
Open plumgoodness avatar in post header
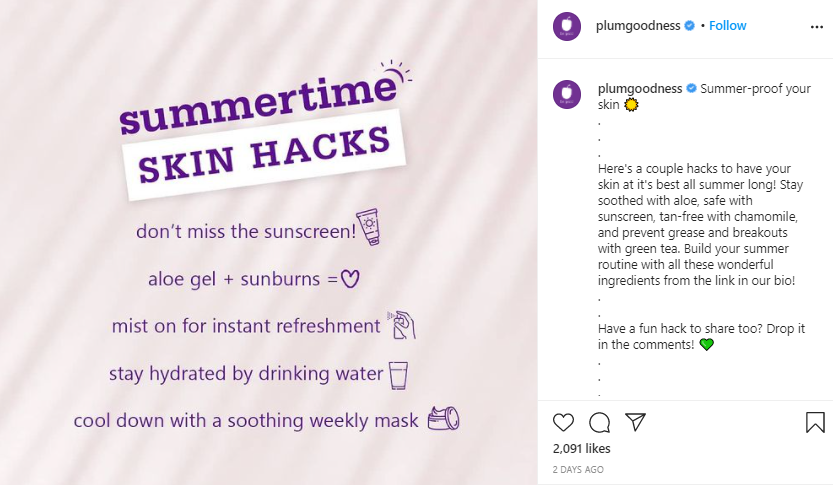tap(568, 26)
